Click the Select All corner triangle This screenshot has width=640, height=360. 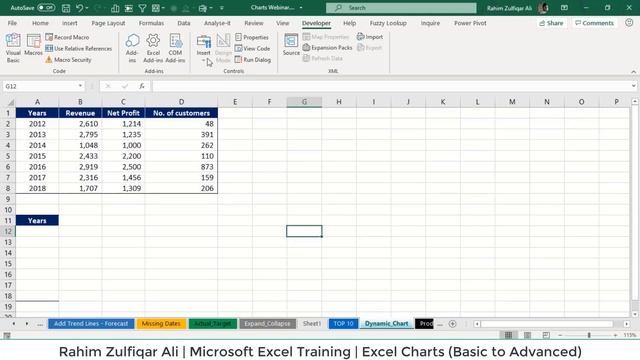pyautogui.click(x=10, y=102)
